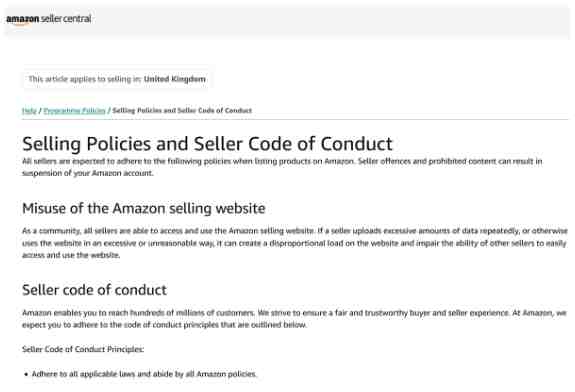Click the 'seller central' text in the header logo
This screenshot has height=392, width=575.
point(66,19)
